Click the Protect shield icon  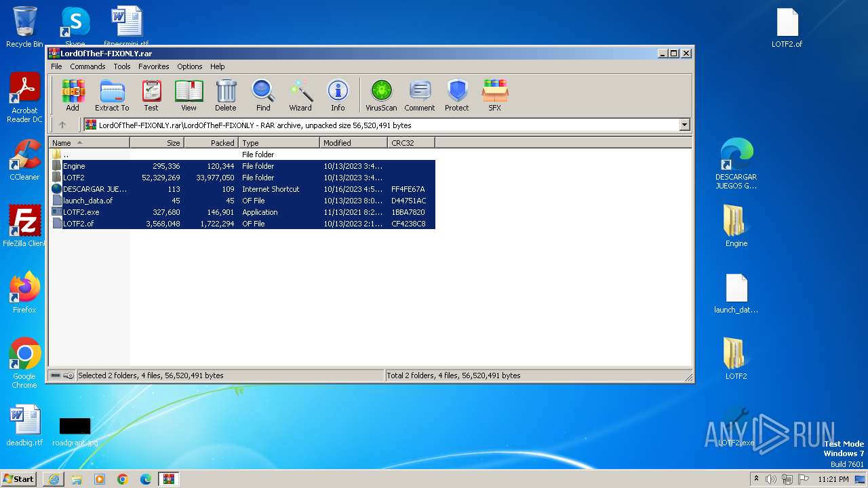(x=457, y=95)
